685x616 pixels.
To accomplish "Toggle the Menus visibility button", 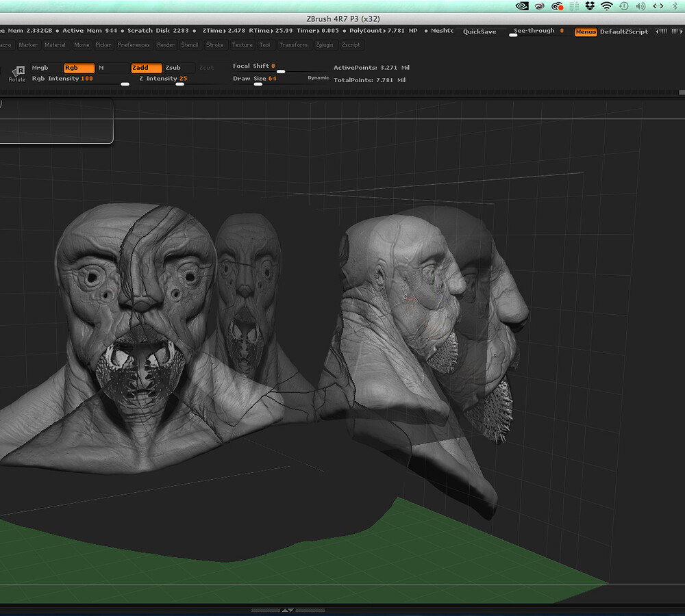I will pyautogui.click(x=586, y=32).
